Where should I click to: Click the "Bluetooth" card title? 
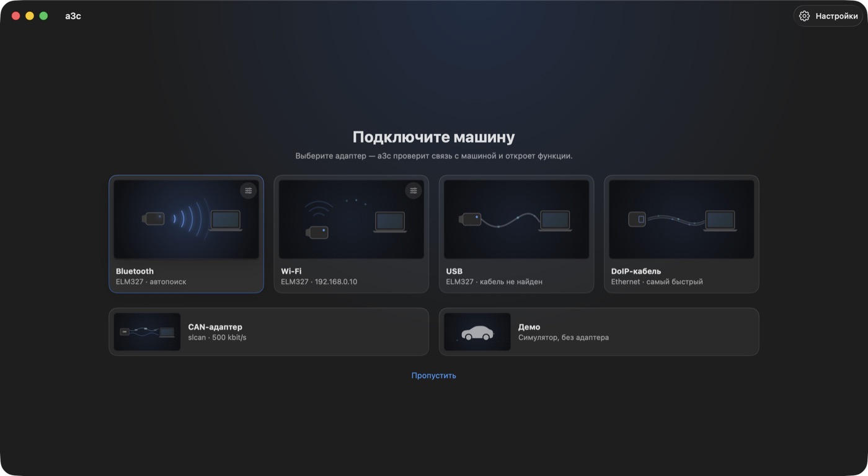[135, 271]
